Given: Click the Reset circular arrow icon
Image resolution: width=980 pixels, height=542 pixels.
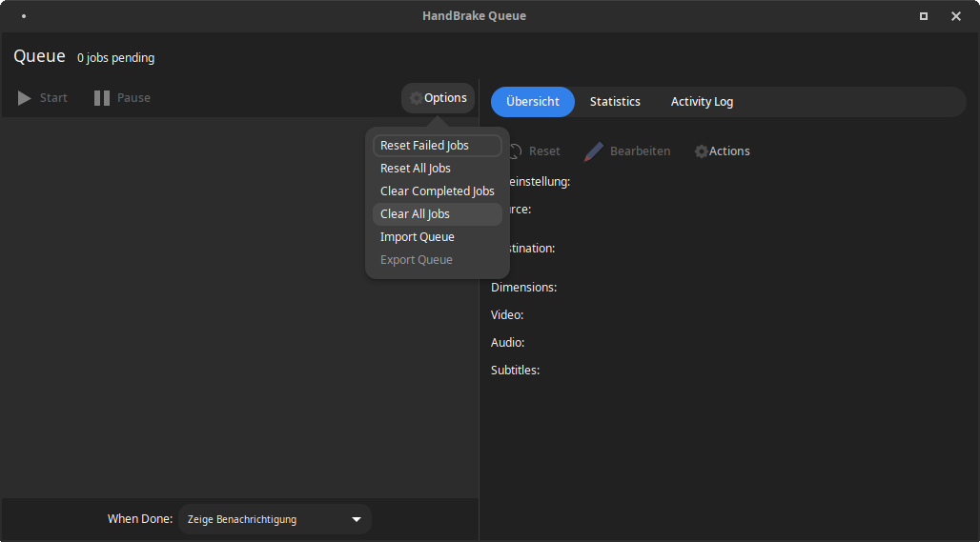Looking at the screenshot, I should [x=517, y=151].
